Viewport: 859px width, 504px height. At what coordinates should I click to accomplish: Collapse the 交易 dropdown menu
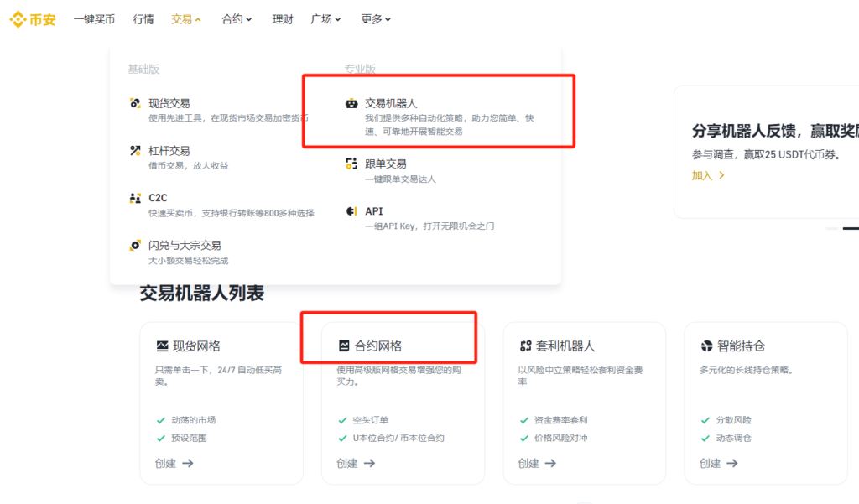click(x=186, y=19)
